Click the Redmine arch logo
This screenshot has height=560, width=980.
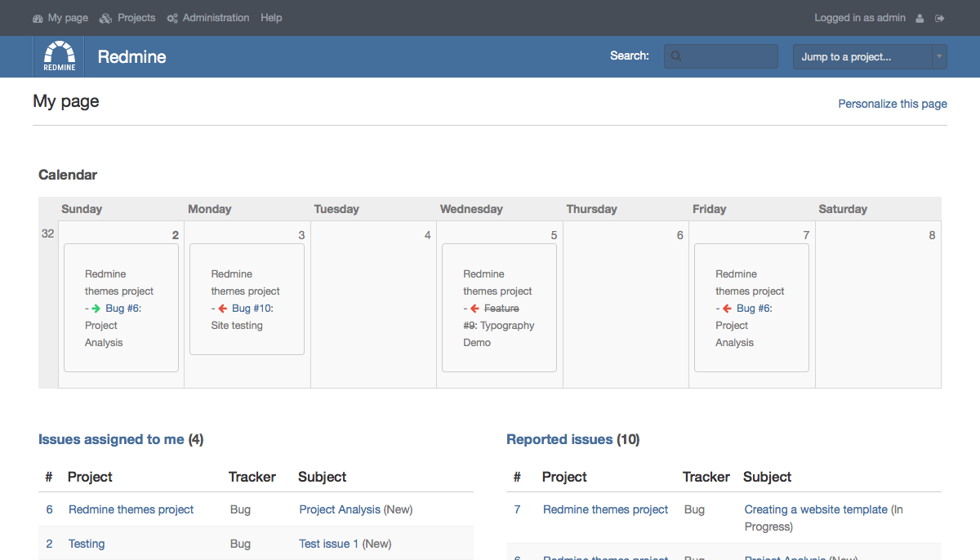(60, 56)
